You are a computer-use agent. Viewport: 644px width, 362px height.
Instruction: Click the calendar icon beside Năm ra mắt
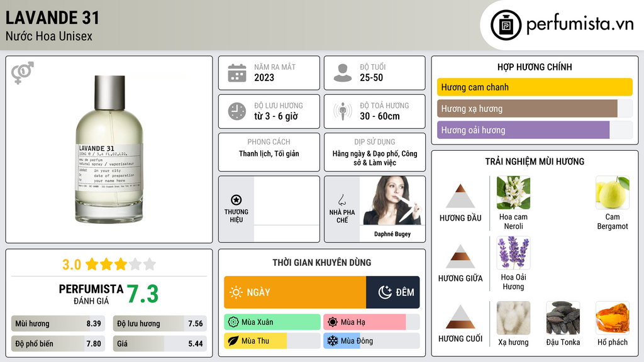point(237,73)
